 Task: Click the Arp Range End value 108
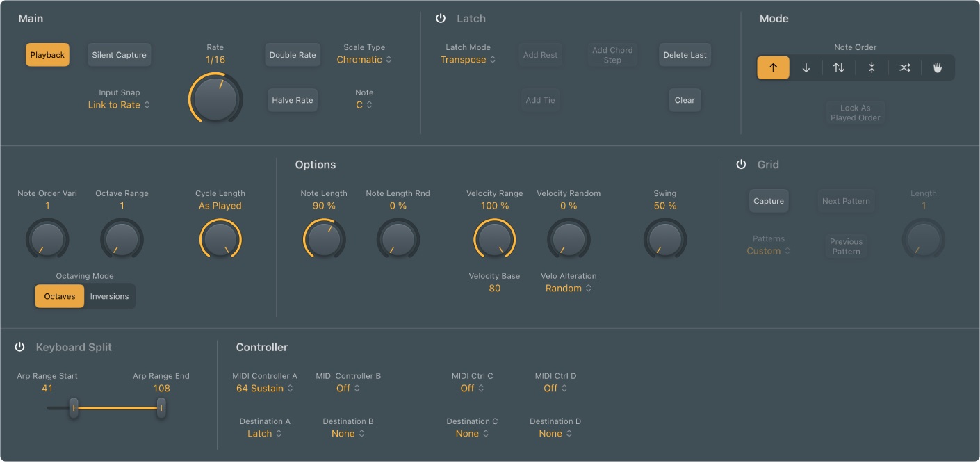161,389
